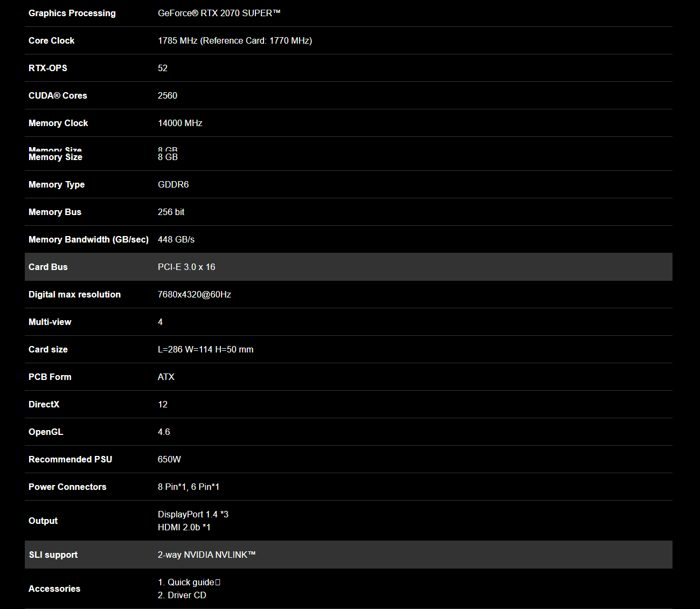
Task: Select the 'Recommended PSU' label
Action: [70, 459]
